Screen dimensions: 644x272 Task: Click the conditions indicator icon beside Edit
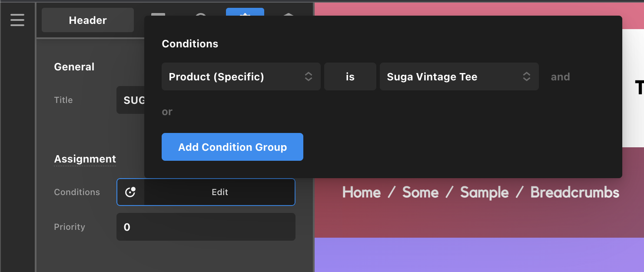130,192
